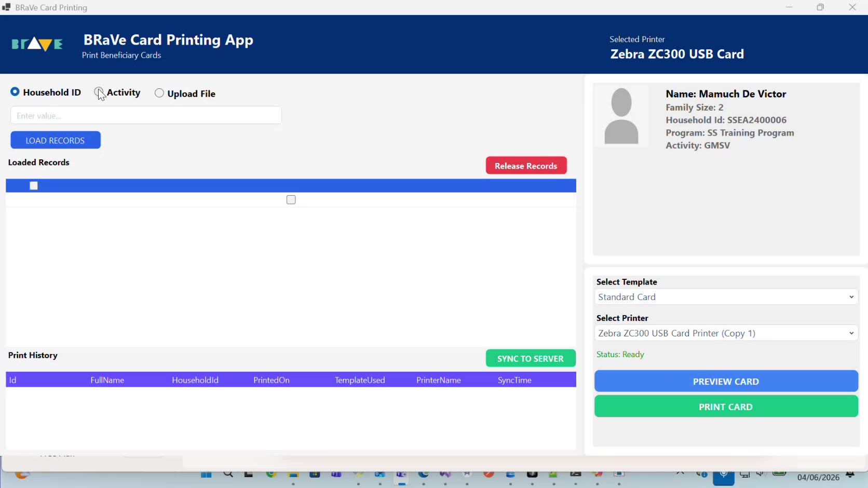The width and height of the screenshot is (868, 488).
Task: Select the Activity radio option
Action: click(99, 92)
